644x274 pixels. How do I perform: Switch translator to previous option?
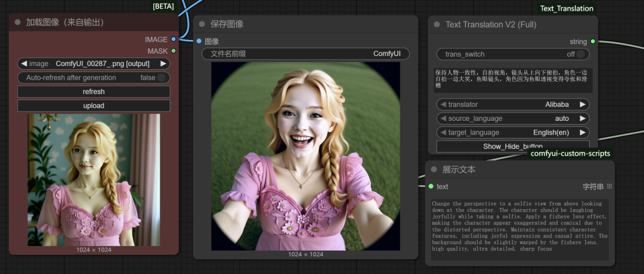pyautogui.click(x=443, y=105)
